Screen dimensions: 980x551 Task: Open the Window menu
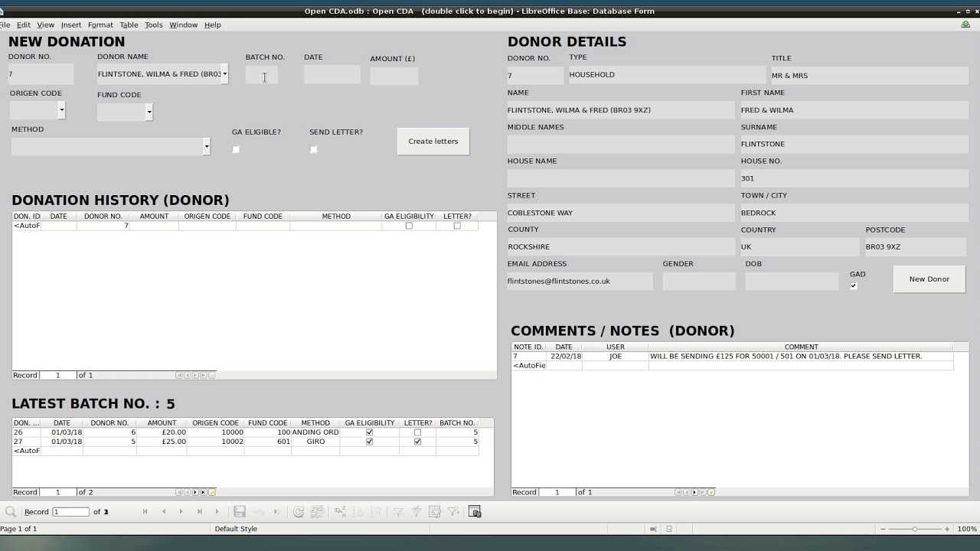[184, 25]
